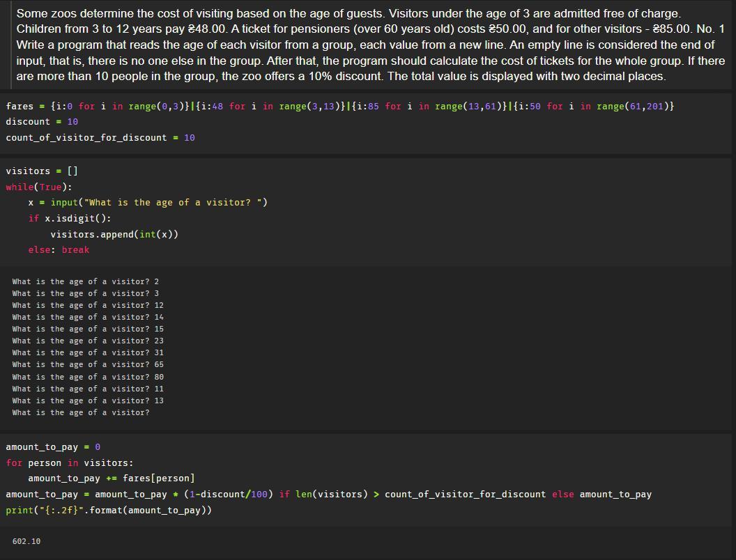Click the print format statement line

(x=109, y=510)
